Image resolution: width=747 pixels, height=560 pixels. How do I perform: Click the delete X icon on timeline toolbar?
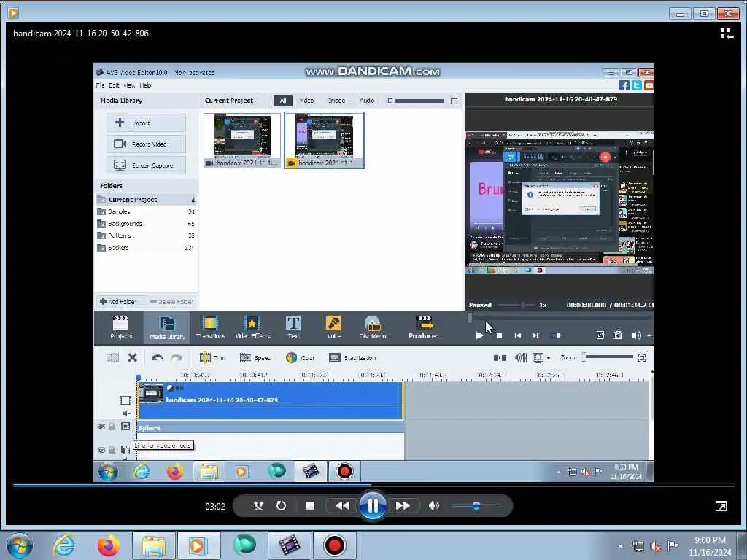[x=133, y=357]
